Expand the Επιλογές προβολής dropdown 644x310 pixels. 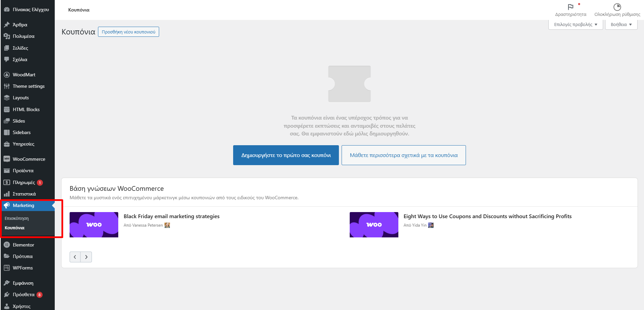coord(576,25)
